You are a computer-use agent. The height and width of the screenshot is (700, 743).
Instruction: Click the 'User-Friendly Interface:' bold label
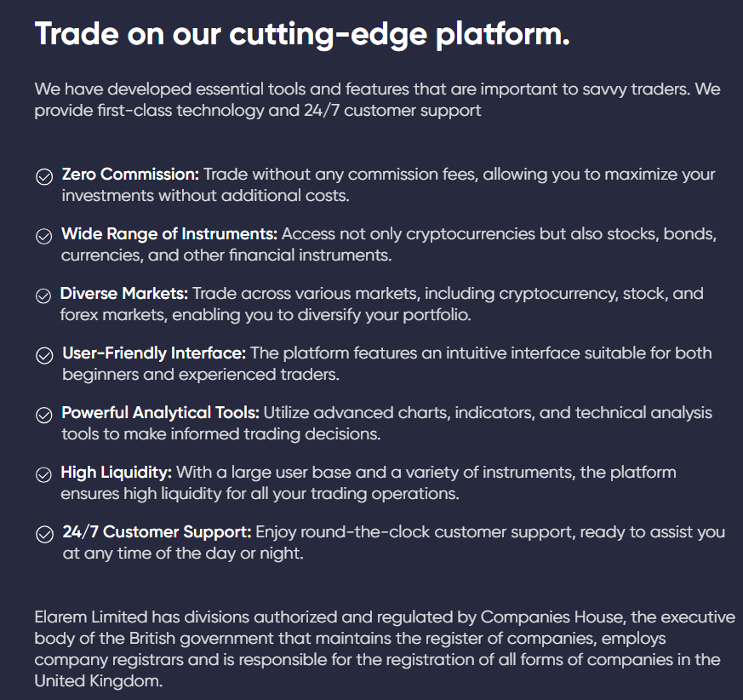coord(154,353)
